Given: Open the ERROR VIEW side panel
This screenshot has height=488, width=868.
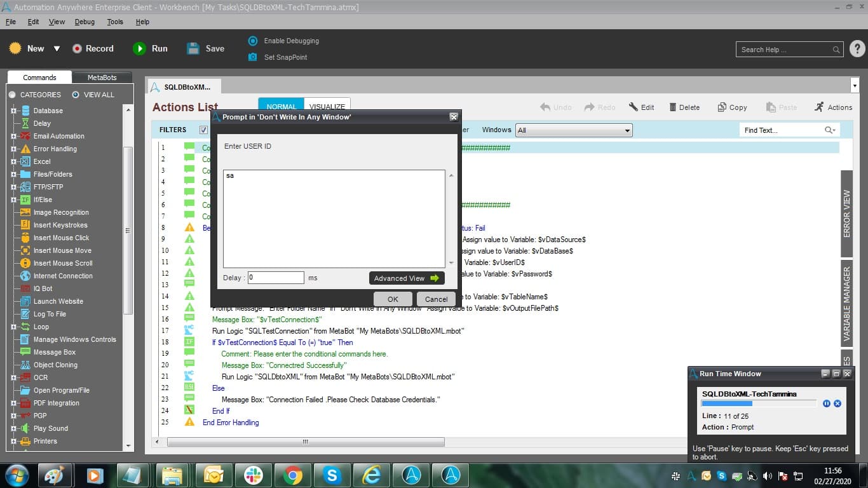Looking at the screenshot, I should pos(846,214).
